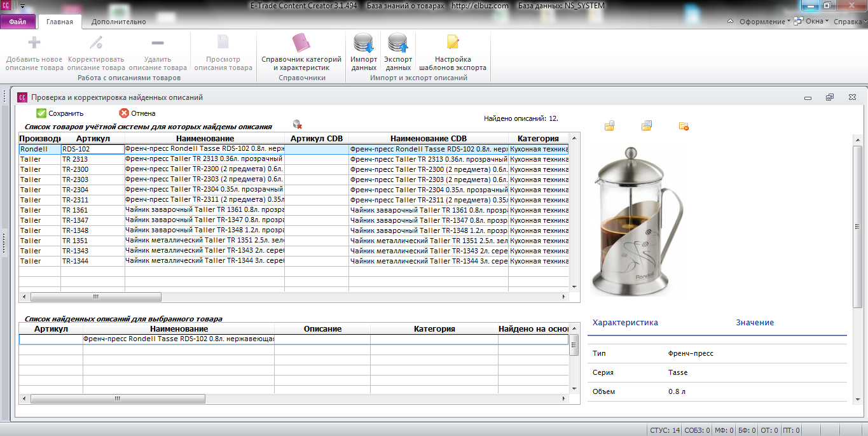Click the Tasse series value

(678, 372)
